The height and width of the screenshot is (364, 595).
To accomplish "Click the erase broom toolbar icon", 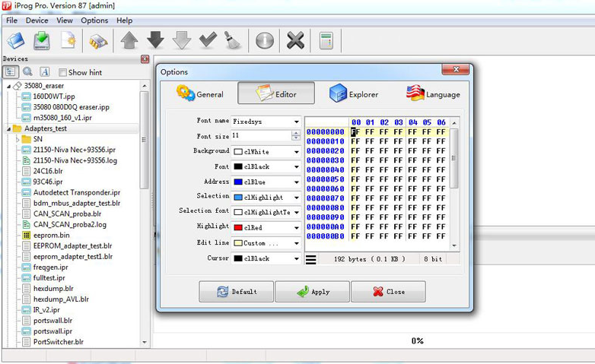I will click(232, 40).
